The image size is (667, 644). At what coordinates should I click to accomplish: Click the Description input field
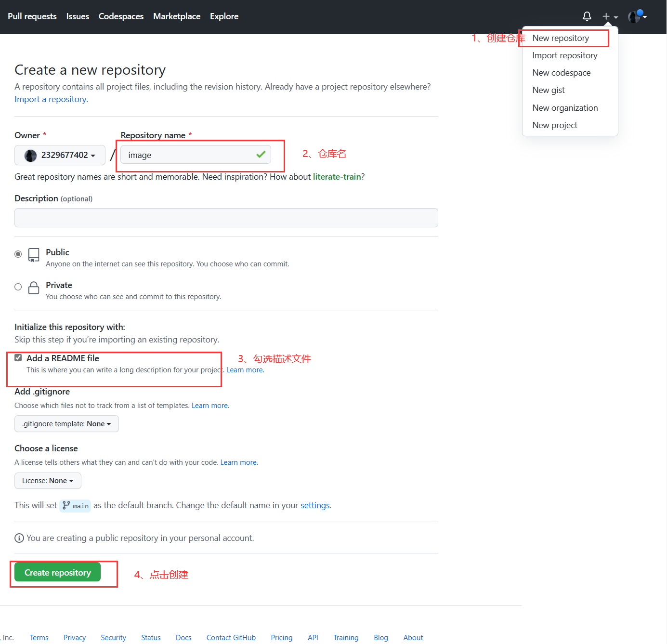(226, 218)
